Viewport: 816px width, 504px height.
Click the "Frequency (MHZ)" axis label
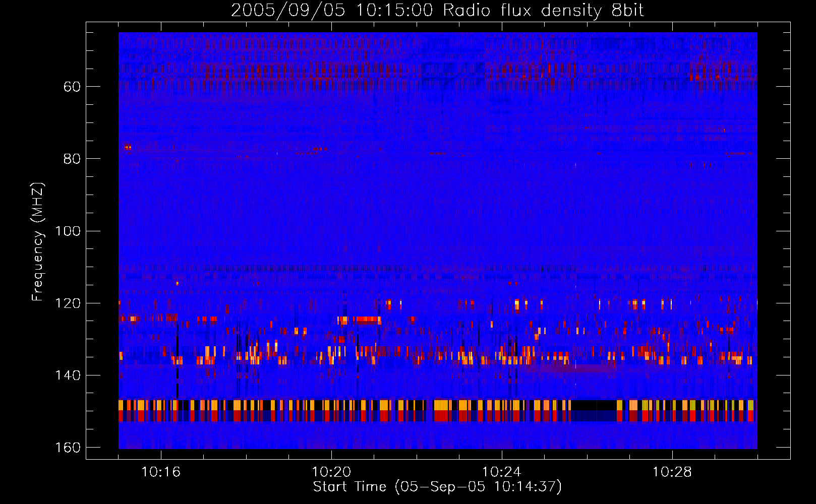point(38,242)
